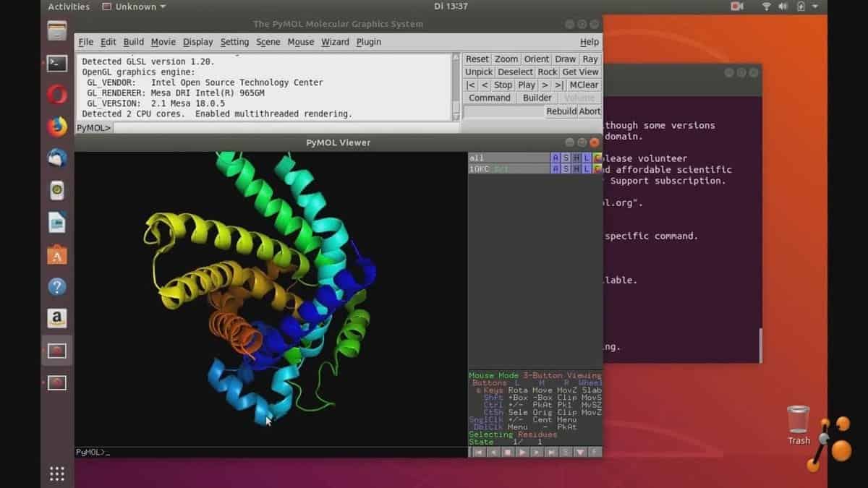Open color menu swatch for 1OKC
This screenshot has height=488, width=868.
pyautogui.click(x=597, y=168)
